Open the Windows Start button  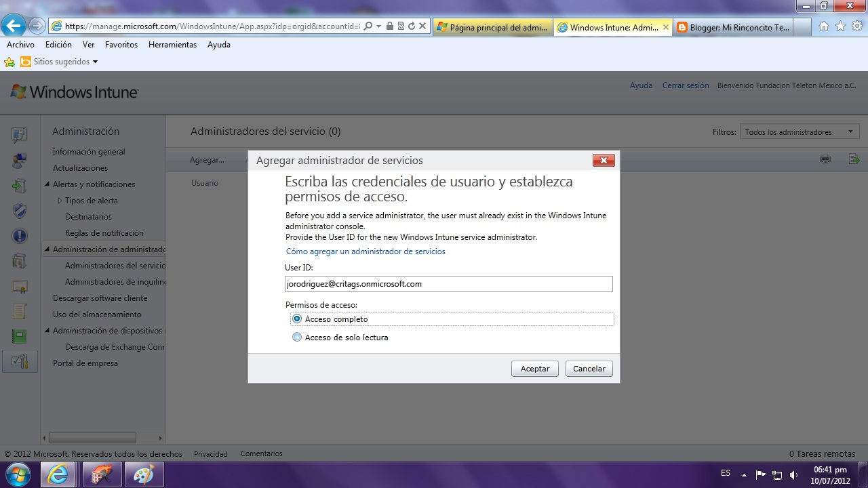click(x=18, y=473)
